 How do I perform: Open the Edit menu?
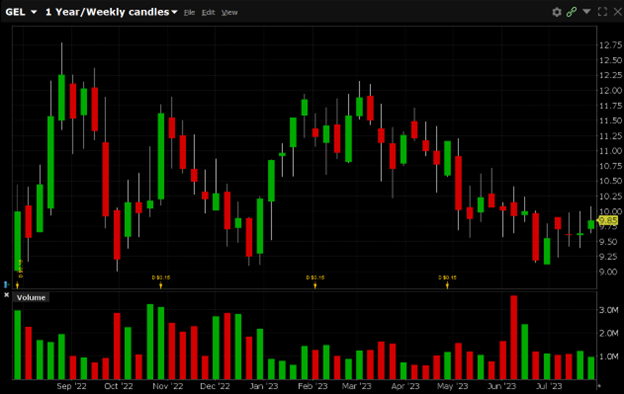pos(208,13)
